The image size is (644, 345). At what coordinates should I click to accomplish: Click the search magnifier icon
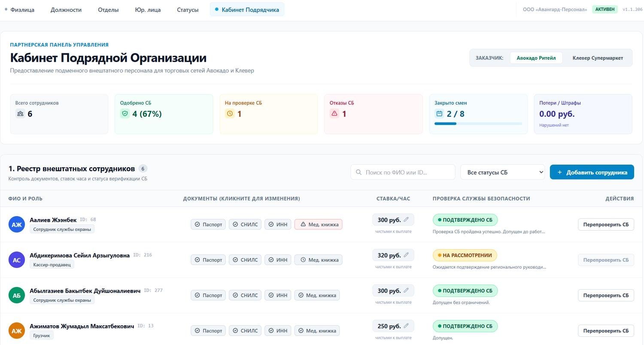(x=358, y=172)
